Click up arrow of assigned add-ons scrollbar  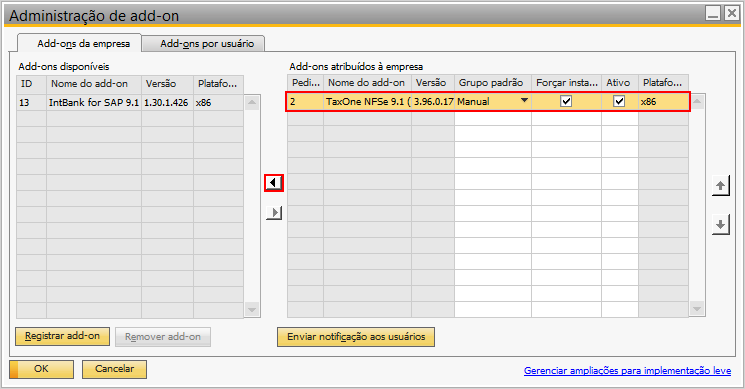(x=697, y=101)
